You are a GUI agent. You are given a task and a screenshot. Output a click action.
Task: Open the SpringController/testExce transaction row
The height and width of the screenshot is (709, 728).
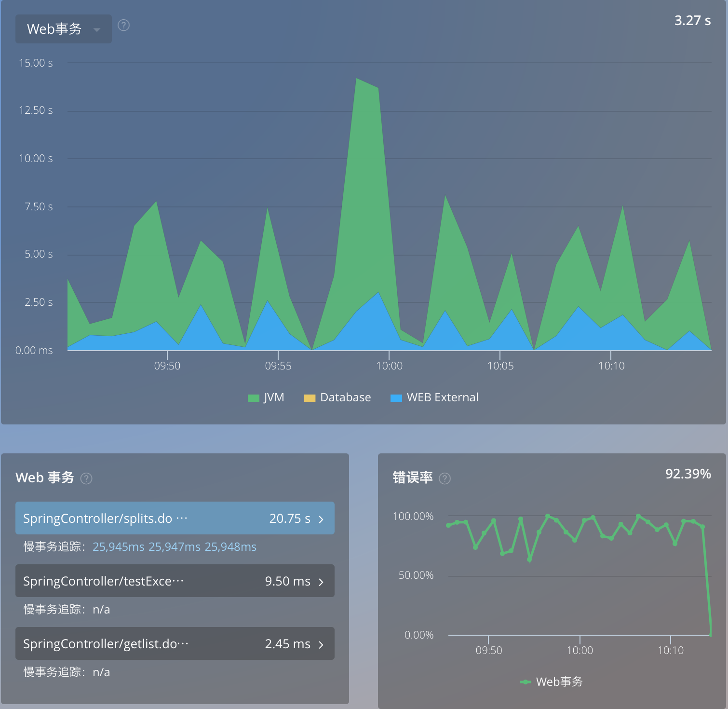click(175, 581)
